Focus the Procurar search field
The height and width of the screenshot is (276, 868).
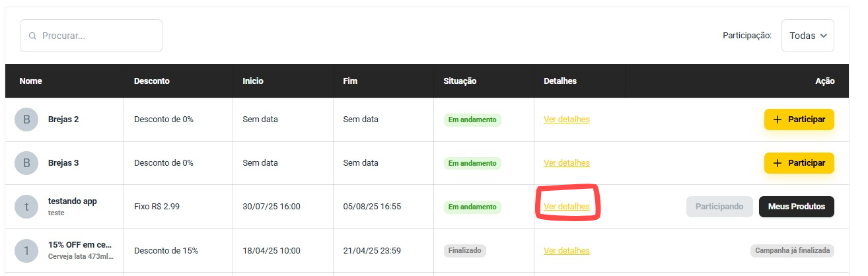(91, 36)
